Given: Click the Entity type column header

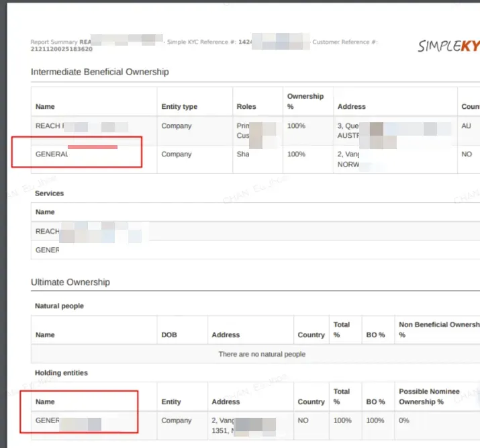Looking at the screenshot, I should pyautogui.click(x=179, y=107).
